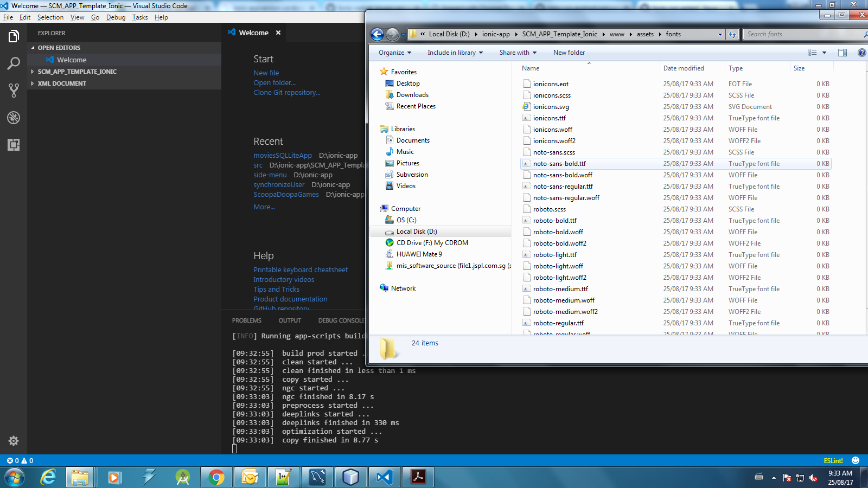Viewport: 868px width, 488px height.
Task: Click the Windows Start button
Action: click(x=15, y=477)
